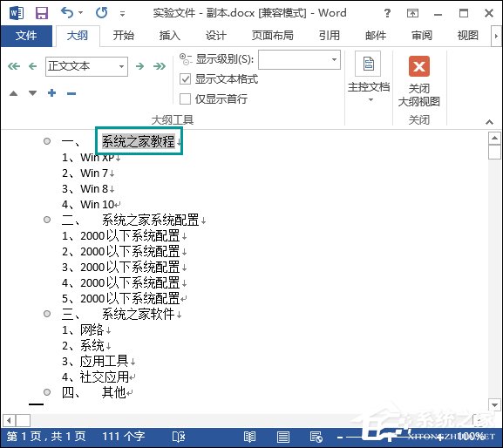The image size is (503, 448).
Task: Switch to the 大纲 tab
Action: (x=78, y=36)
